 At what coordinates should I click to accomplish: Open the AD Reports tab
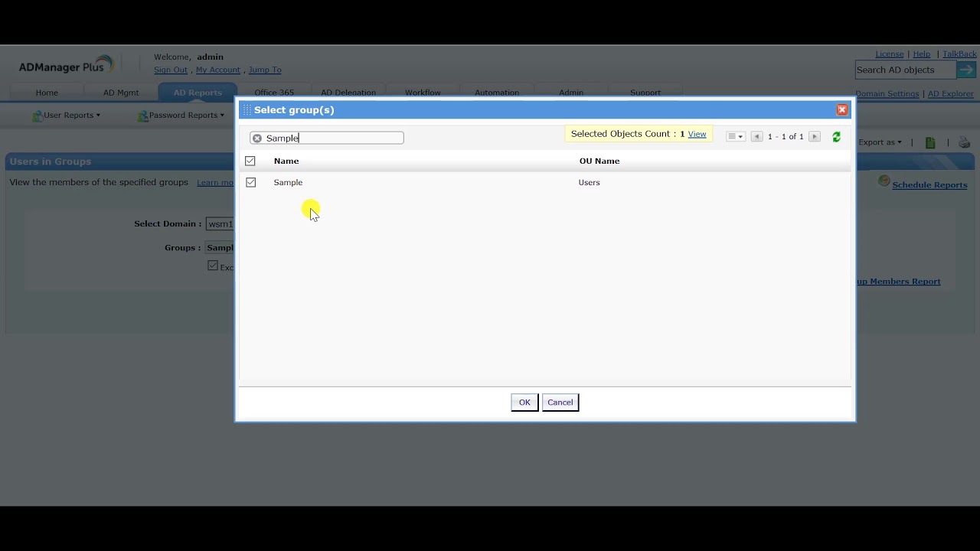[198, 93]
